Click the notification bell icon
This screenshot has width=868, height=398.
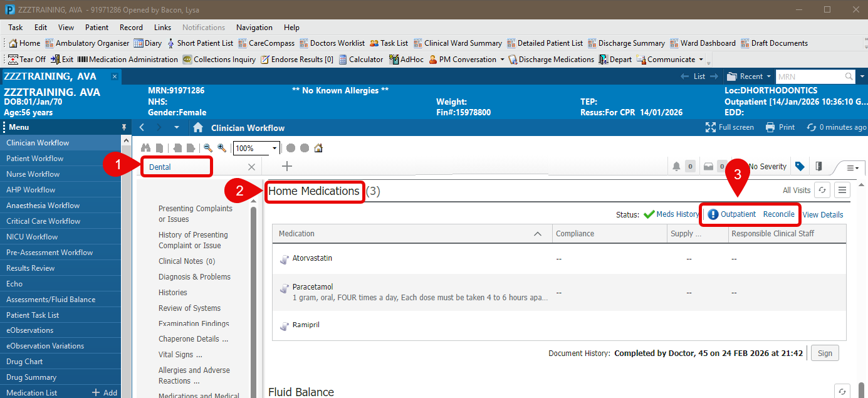coord(676,167)
